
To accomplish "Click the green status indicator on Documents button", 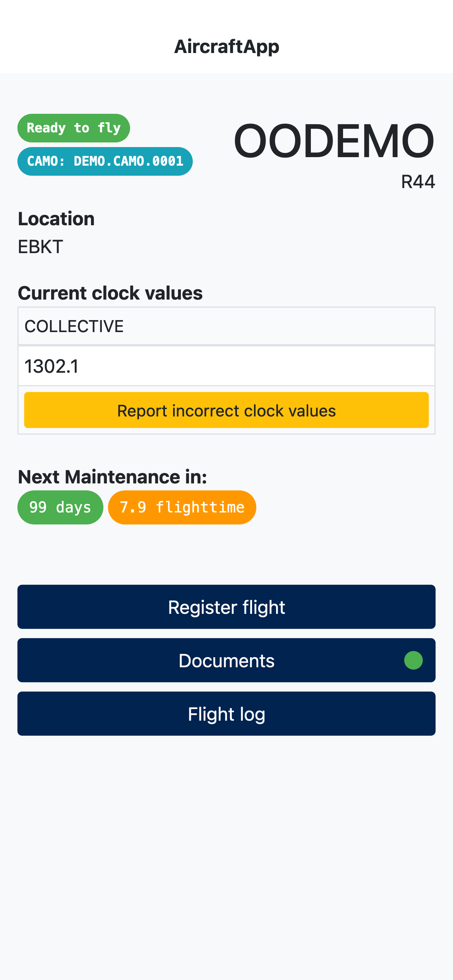I will [413, 661].
